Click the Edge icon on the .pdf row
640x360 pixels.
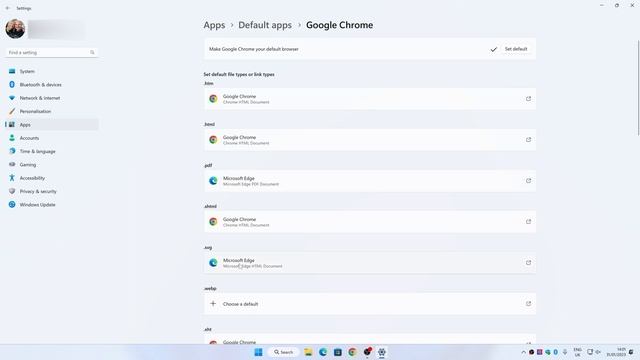[213, 181]
